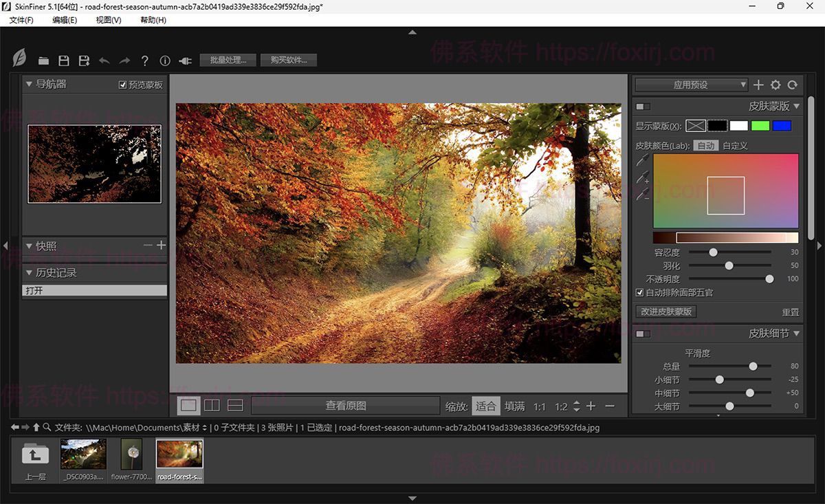The width and height of the screenshot is (825, 504).
Task: Click the help question mark icon
Action: click(x=145, y=61)
